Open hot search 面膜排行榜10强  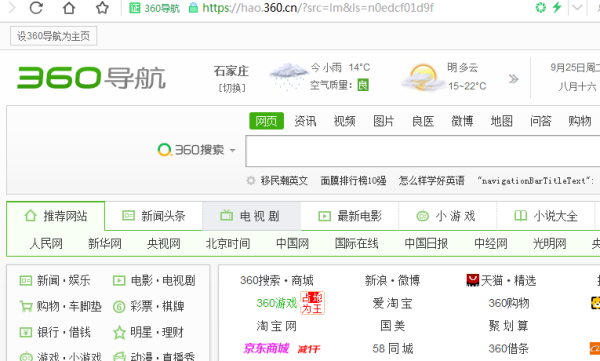353,180
